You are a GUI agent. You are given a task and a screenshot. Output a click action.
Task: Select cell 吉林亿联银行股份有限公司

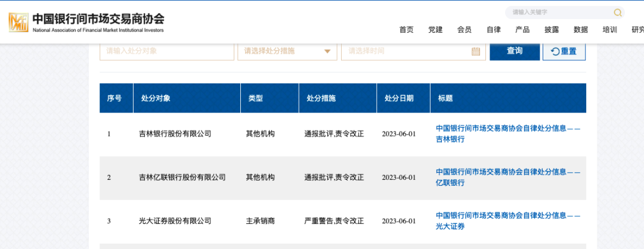[182, 177]
